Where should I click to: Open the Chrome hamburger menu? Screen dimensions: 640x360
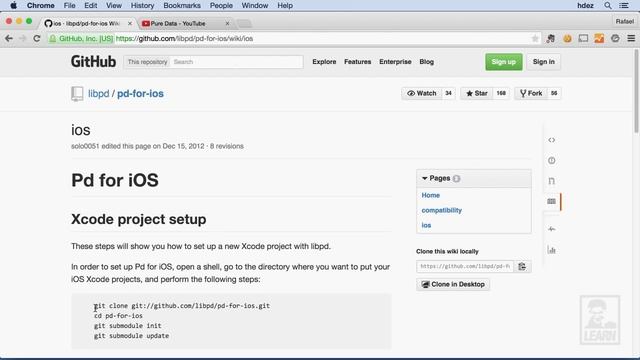631,38
